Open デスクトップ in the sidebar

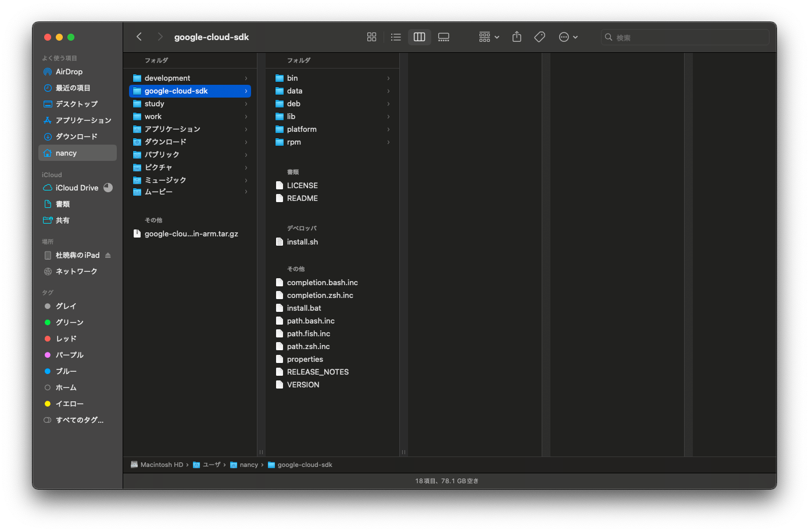point(77,105)
